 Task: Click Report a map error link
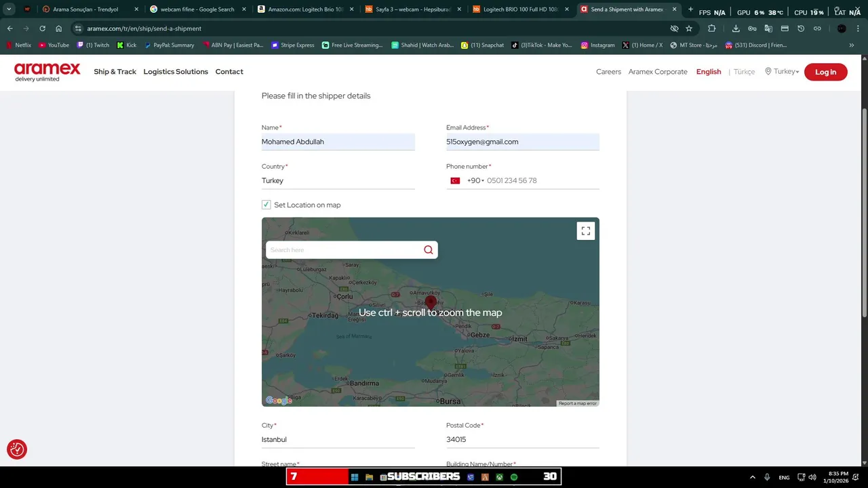pos(578,403)
